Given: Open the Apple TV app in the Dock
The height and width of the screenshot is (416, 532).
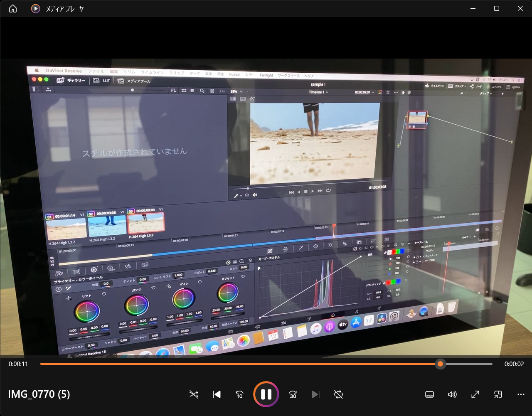Looking at the screenshot, I should pyautogui.click(x=342, y=325).
